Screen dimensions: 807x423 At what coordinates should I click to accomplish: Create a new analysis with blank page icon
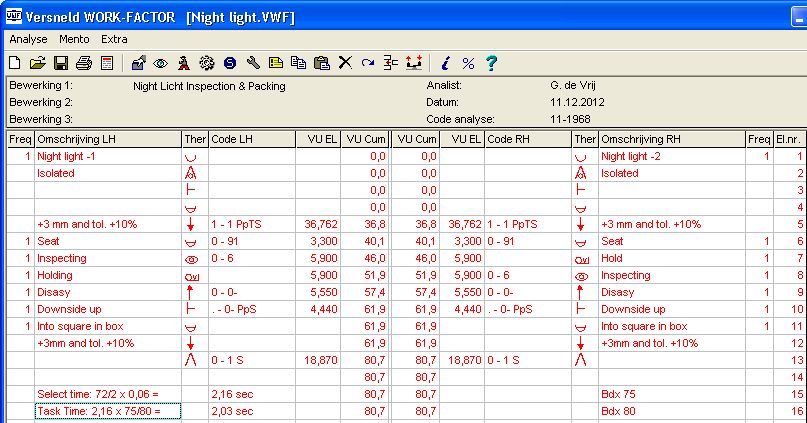point(14,63)
